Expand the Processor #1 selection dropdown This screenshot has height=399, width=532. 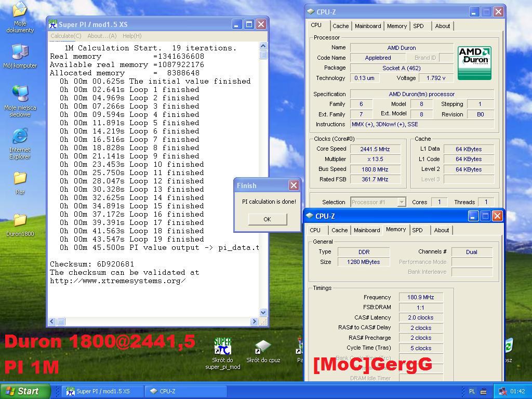pyautogui.click(x=402, y=202)
